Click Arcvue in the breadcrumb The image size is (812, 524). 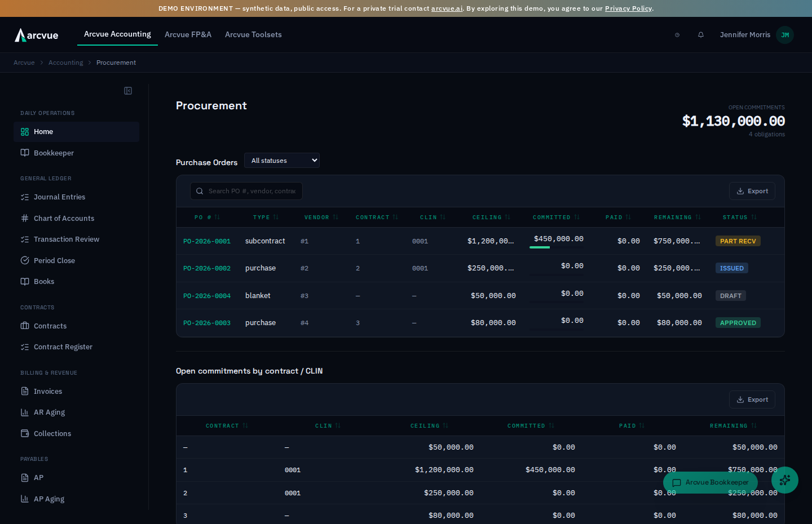click(24, 63)
